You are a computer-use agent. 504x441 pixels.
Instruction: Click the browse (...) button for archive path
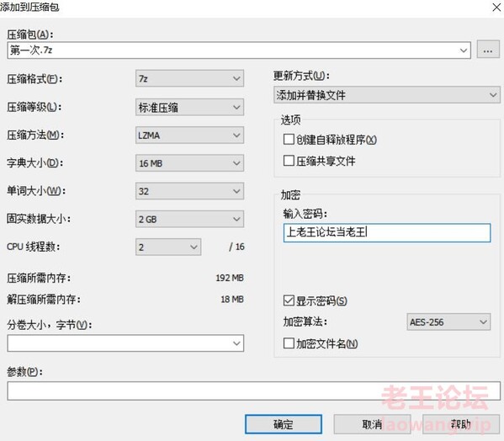pyautogui.click(x=488, y=50)
